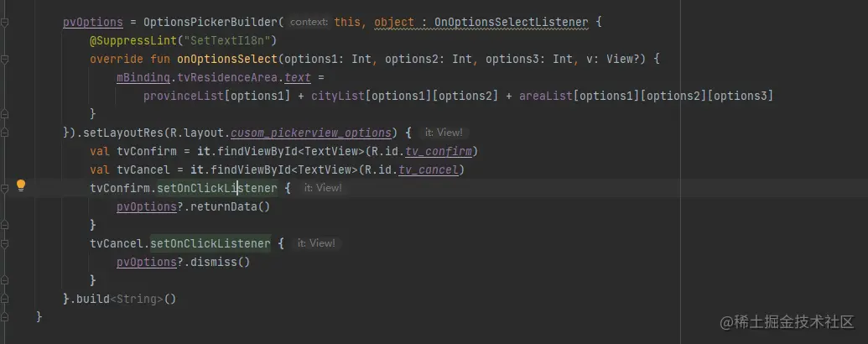Click the OnOptionsSelectListener interface name
Image resolution: width=868 pixels, height=344 pixels.
pos(511,22)
